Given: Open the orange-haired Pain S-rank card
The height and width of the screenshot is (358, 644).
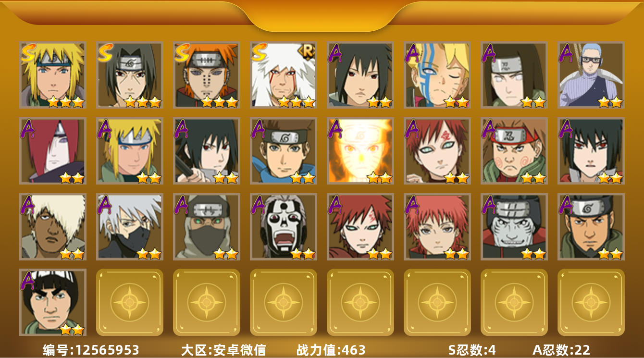Looking at the screenshot, I should [x=207, y=74].
